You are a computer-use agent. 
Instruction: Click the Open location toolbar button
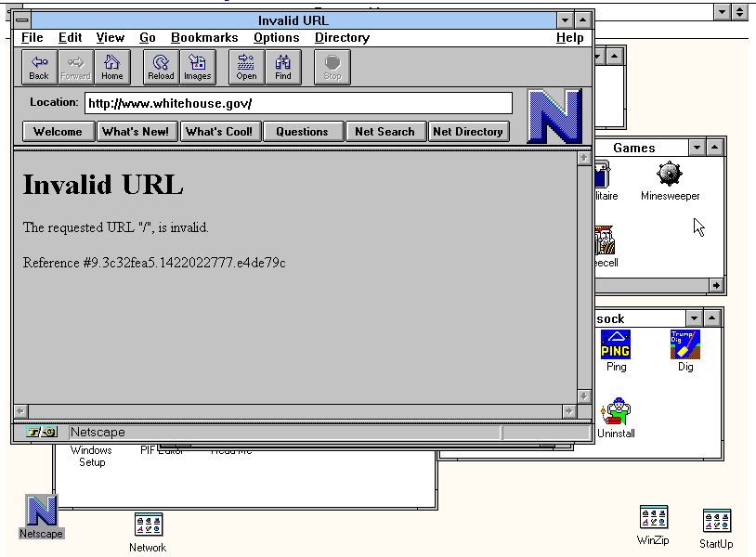coord(246,67)
